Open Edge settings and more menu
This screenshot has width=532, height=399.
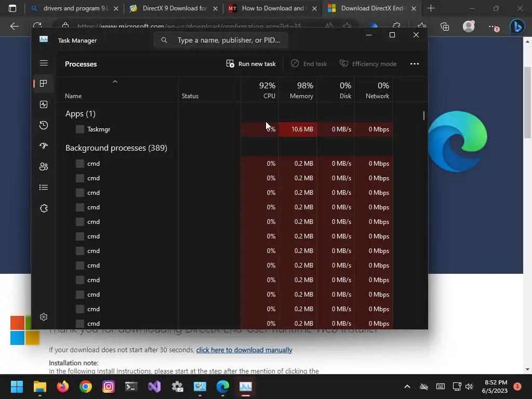(x=493, y=26)
